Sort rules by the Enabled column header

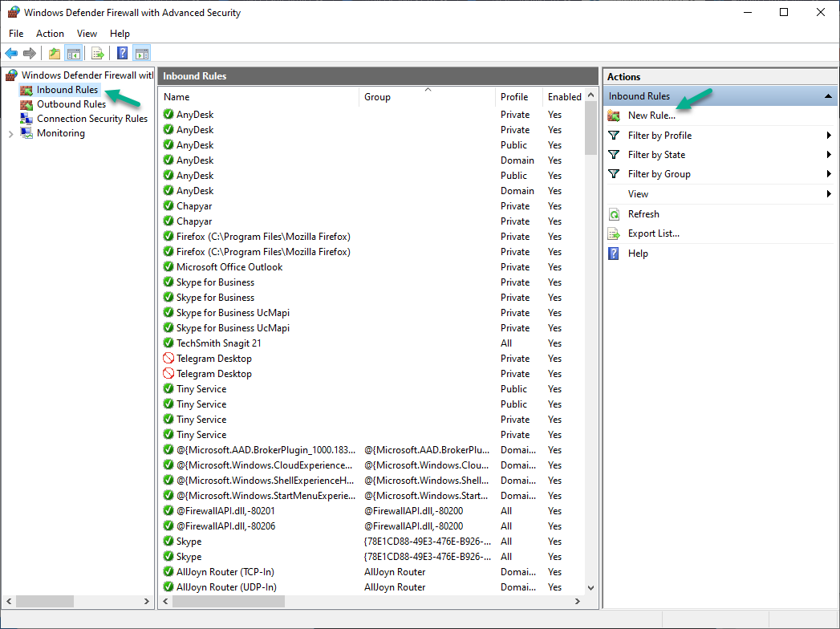click(564, 97)
